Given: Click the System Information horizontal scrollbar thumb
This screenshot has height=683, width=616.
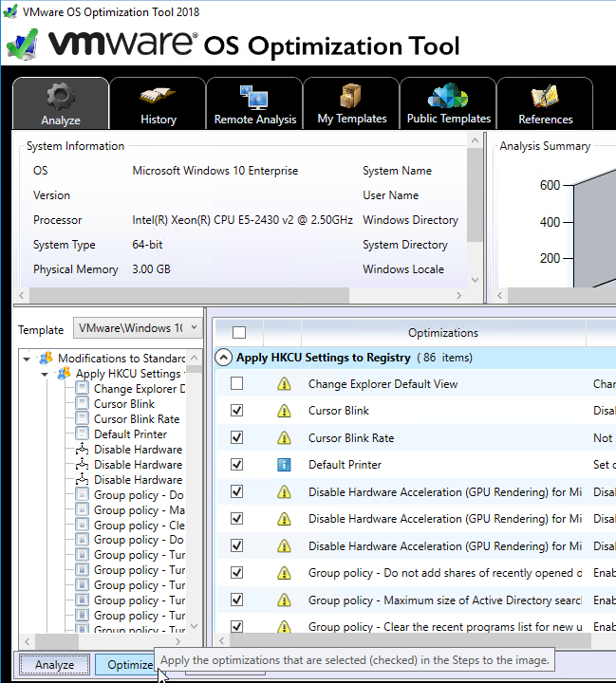Looking at the screenshot, I should 189,296.
